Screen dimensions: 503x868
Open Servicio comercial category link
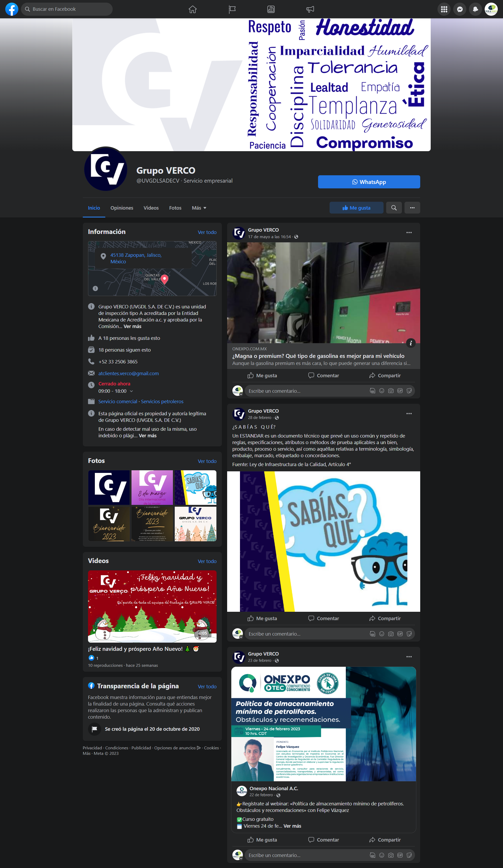[x=117, y=401]
